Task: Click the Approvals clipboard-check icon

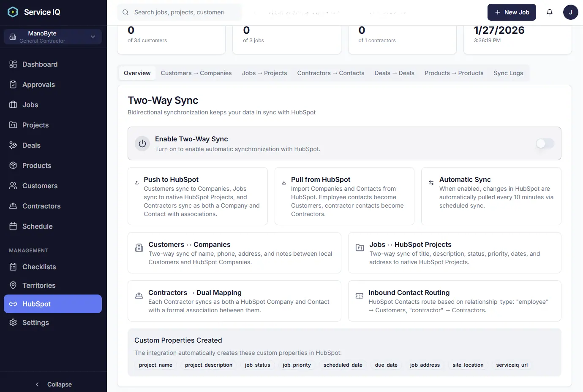Action: pyautogui.click(x=13, y=84)
